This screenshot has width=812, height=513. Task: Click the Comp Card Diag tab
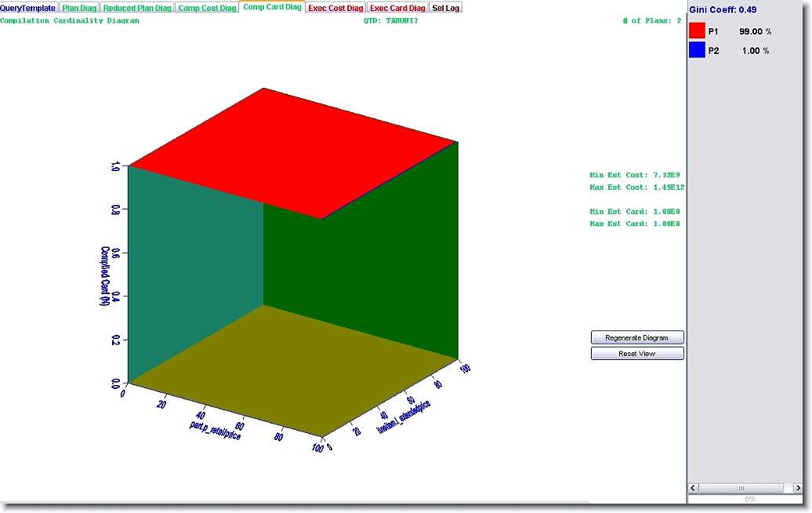272,7
